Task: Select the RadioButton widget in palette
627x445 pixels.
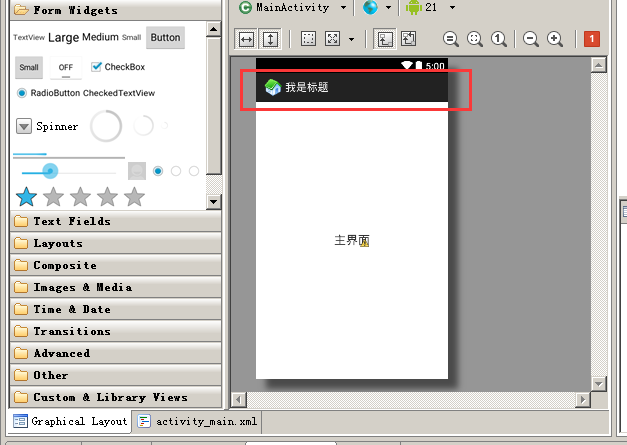Action: point(50,93)
